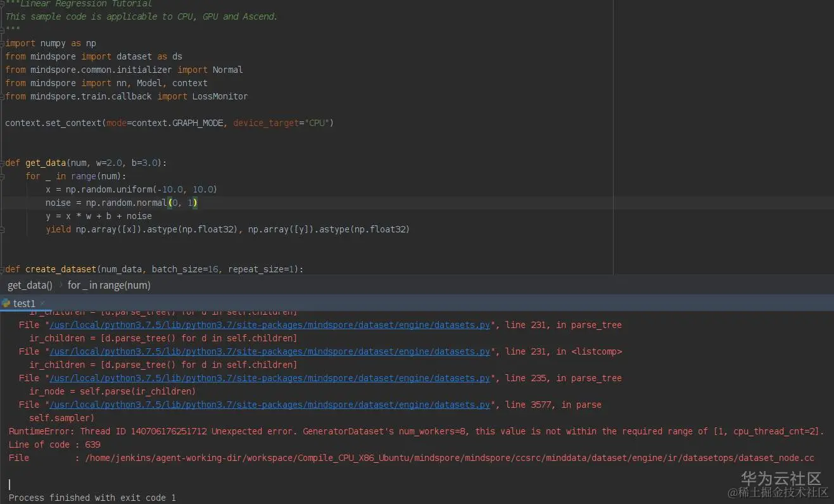Close the test1 run tab
This screenshot has height=504, width=834.
42,303
